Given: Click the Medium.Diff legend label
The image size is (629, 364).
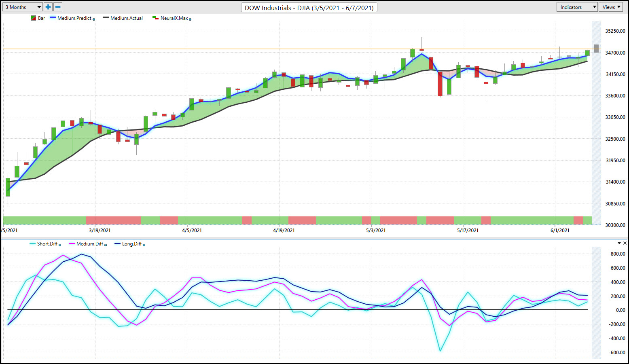Looking at the screenshot, I should (x=90, y=244).
